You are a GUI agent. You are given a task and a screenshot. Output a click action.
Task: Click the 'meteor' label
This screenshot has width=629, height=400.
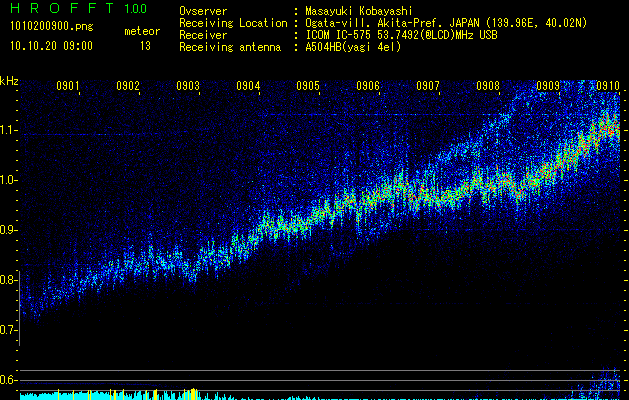tap(142, 31)
